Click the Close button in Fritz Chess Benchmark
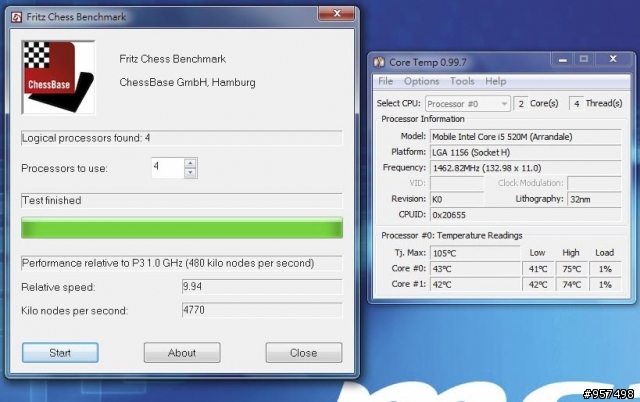This screenshot has height=402, width=640. coord(304,353)
